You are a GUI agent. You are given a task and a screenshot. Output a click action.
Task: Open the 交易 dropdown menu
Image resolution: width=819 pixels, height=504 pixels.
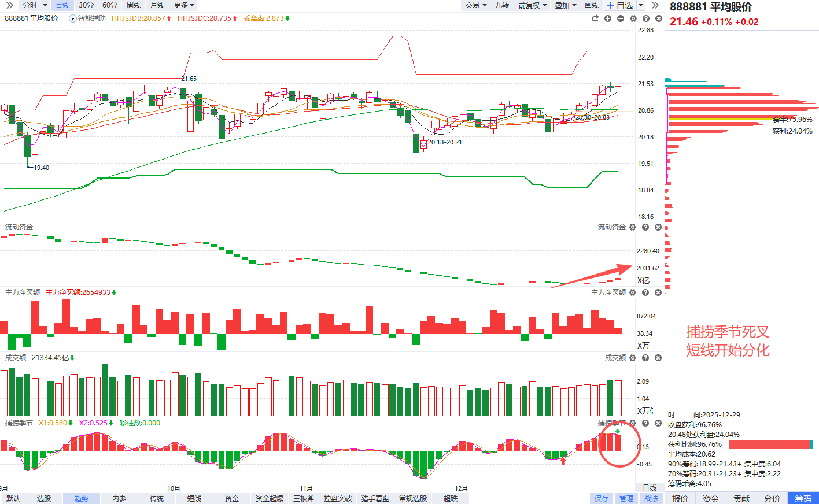point(476,5)
